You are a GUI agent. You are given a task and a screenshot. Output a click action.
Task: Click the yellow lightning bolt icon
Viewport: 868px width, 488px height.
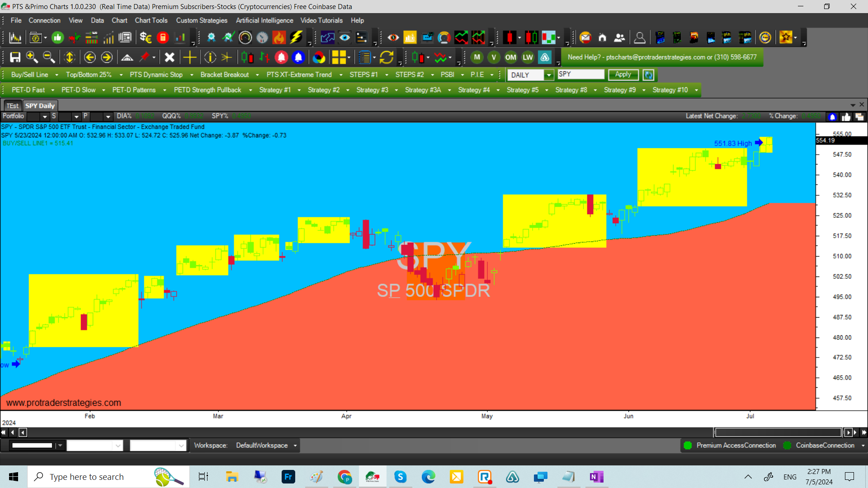[296, 38]
